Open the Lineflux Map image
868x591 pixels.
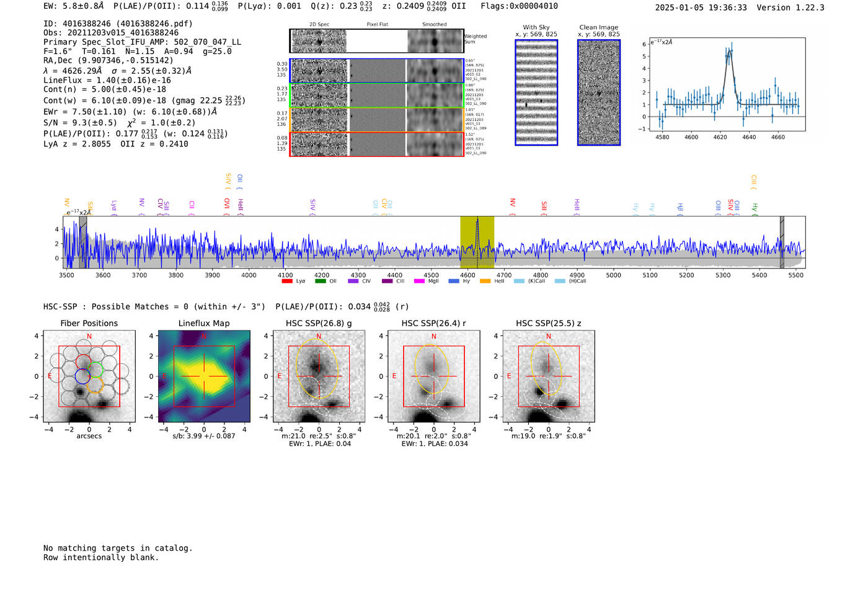(204, 376)
